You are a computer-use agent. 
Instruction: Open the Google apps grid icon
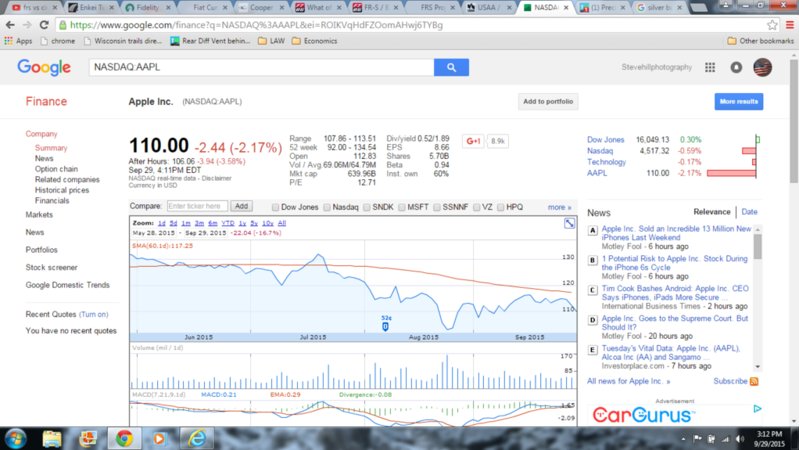coord(710,67)
